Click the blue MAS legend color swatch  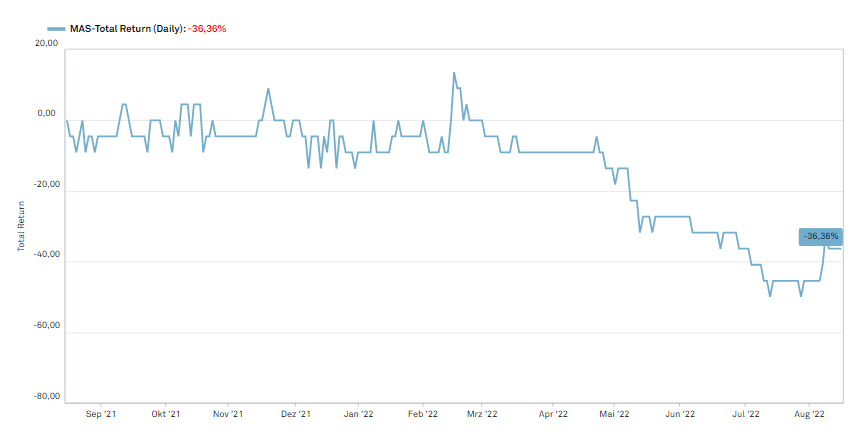point(56,29)
